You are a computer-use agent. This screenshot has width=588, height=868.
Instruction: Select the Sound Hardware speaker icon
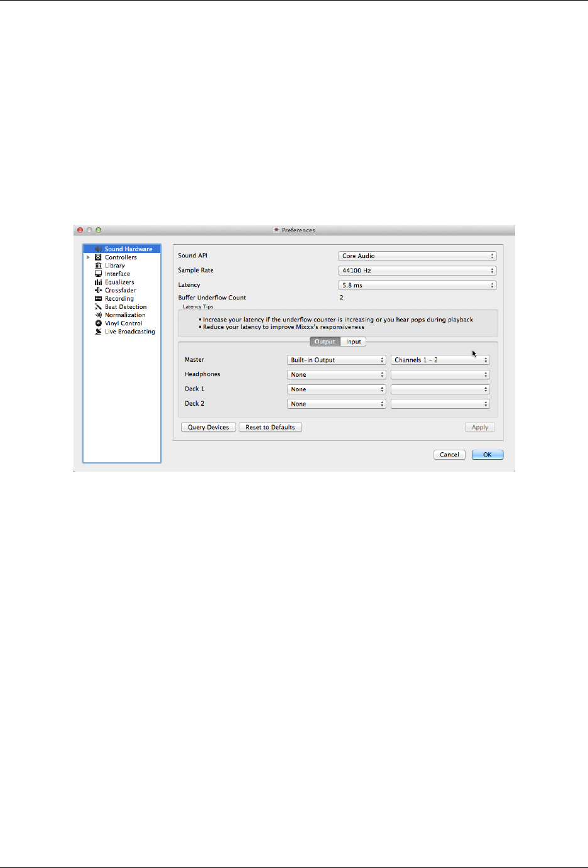click(98, 249)
